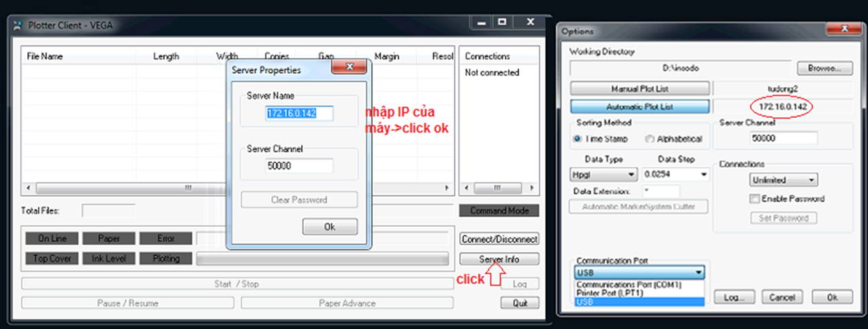Viewport: 868px width, 329px height.
Task: Close the Server Properties dialog
Action: (x=350, y=67)
